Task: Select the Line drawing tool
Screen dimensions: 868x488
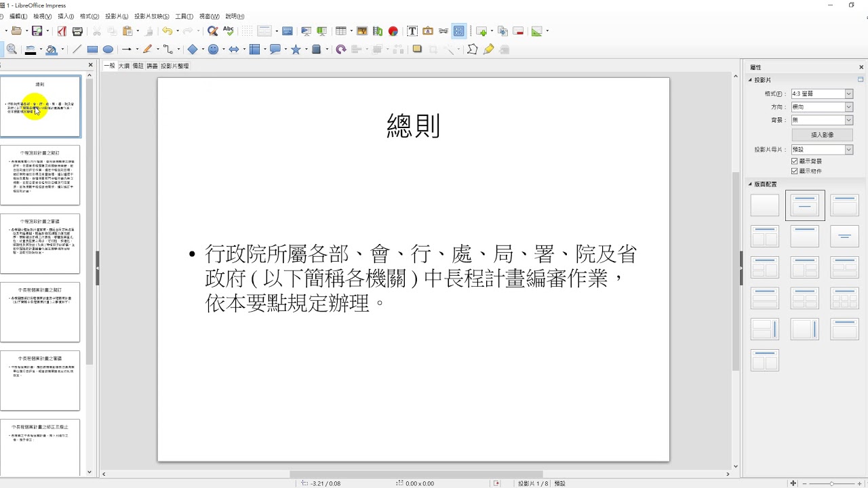Action: 77,49
